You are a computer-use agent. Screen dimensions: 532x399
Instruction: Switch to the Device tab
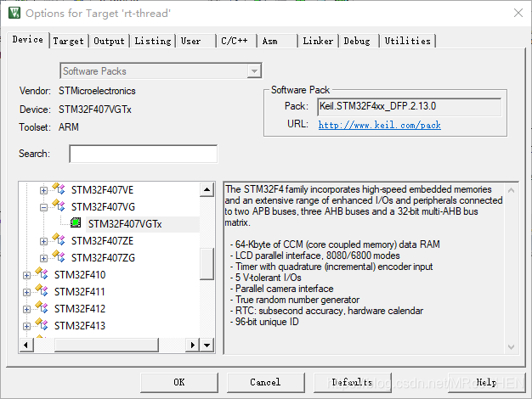[x=28, y=40]
